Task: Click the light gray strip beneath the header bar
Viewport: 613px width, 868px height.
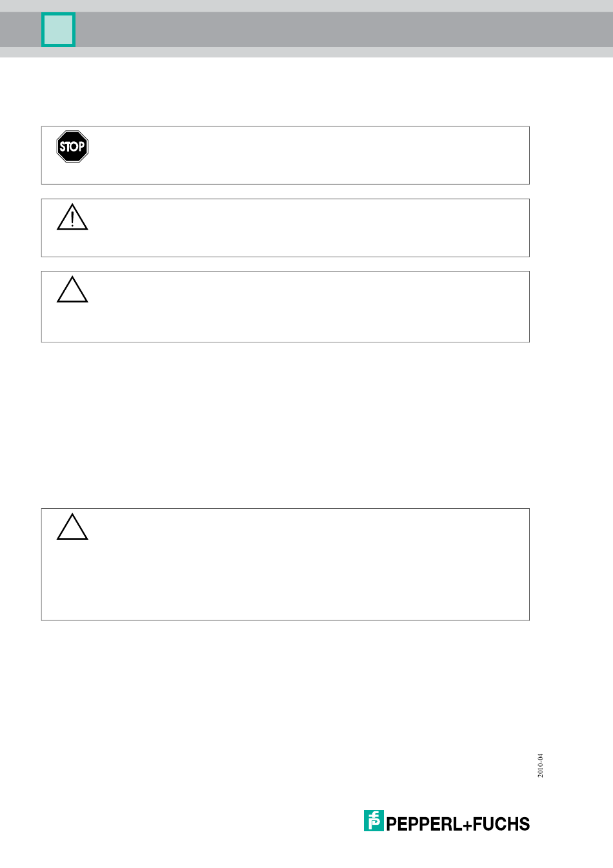Action: pyautogui.click(x=306, y=52)
